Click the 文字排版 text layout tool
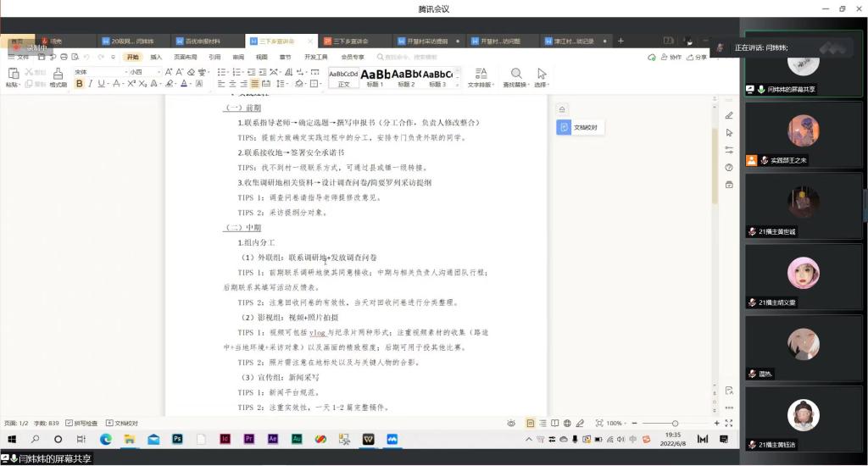Screen dimensions: 868x466 (481, 77)
